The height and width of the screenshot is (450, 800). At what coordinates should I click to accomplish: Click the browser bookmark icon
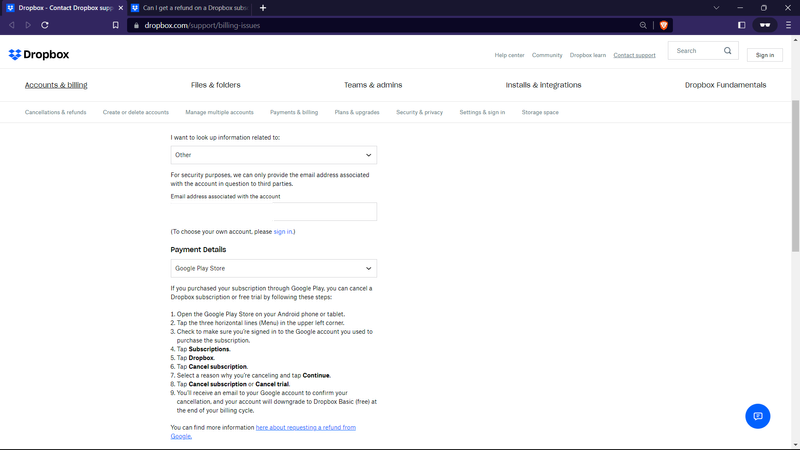115,25
